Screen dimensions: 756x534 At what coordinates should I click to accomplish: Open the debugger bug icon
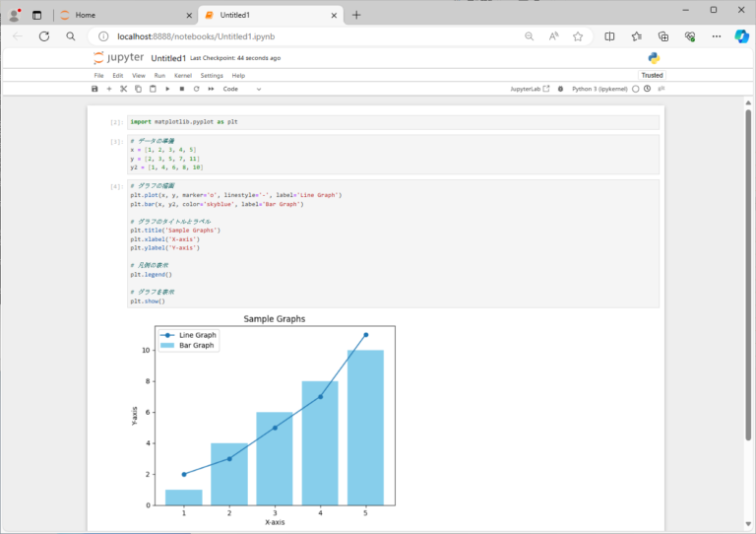[560, 89]
